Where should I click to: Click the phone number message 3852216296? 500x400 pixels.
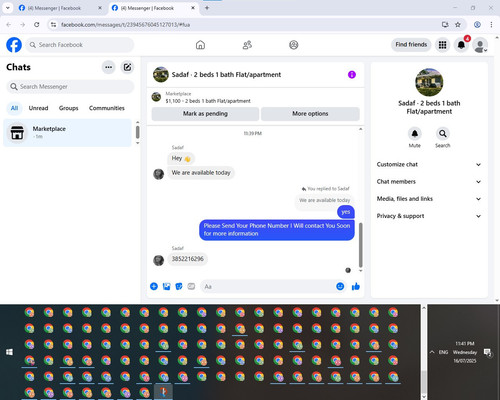187,259
